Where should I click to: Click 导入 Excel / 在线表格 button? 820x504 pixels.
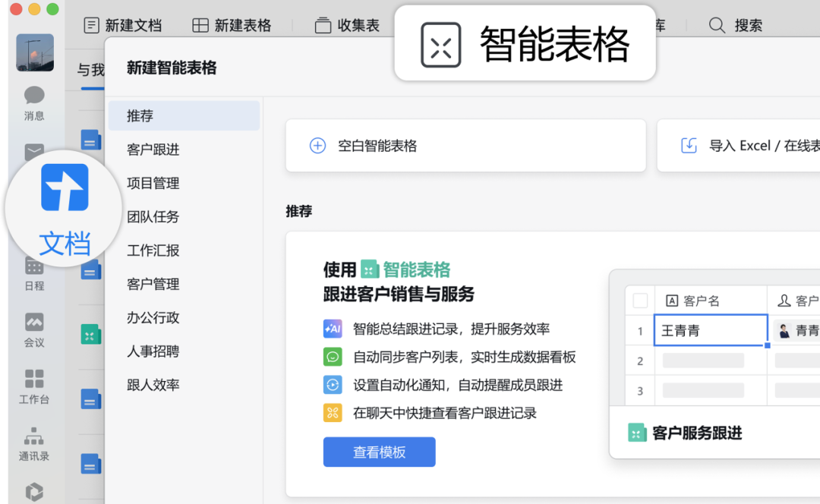(x=752, y=146)
